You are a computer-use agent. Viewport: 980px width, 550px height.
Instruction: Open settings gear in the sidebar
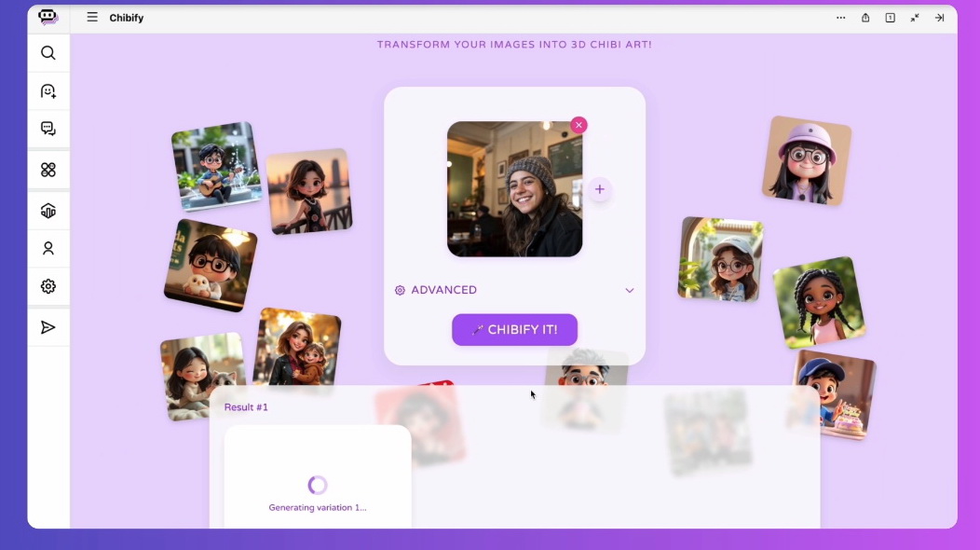coord(48,286)
